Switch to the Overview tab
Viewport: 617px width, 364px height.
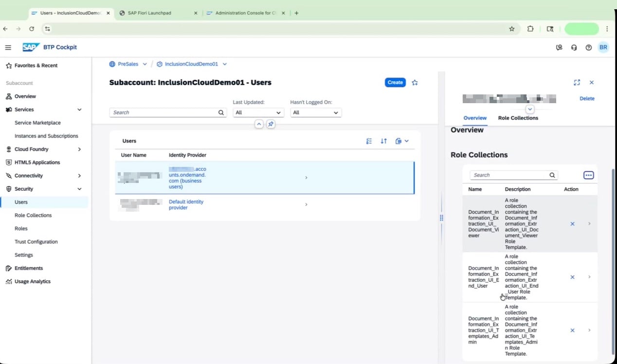(475, 118)
